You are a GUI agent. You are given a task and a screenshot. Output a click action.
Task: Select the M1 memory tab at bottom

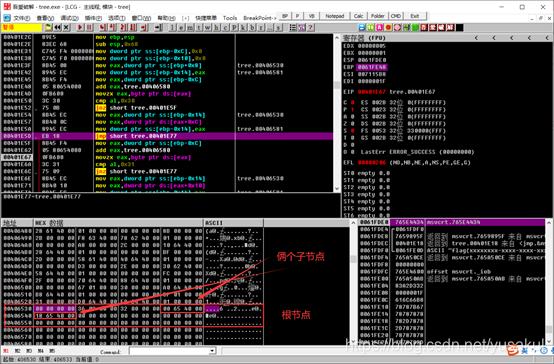pyautogui.click(x=6, y=351)
